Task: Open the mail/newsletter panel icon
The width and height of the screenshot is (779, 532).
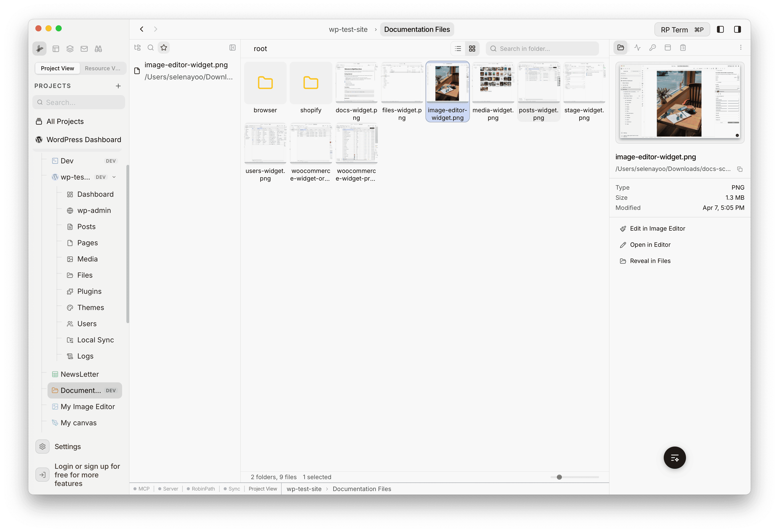Action: (x=84, y=49)
